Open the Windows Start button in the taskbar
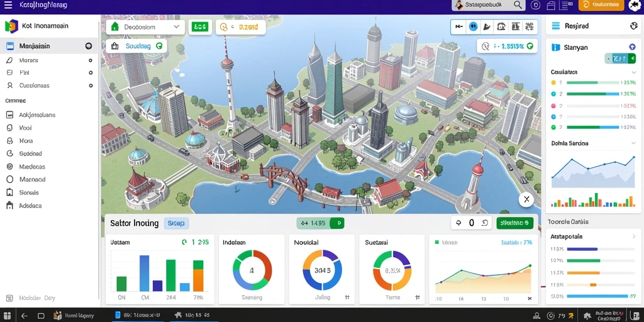 [x=8, y=316]
